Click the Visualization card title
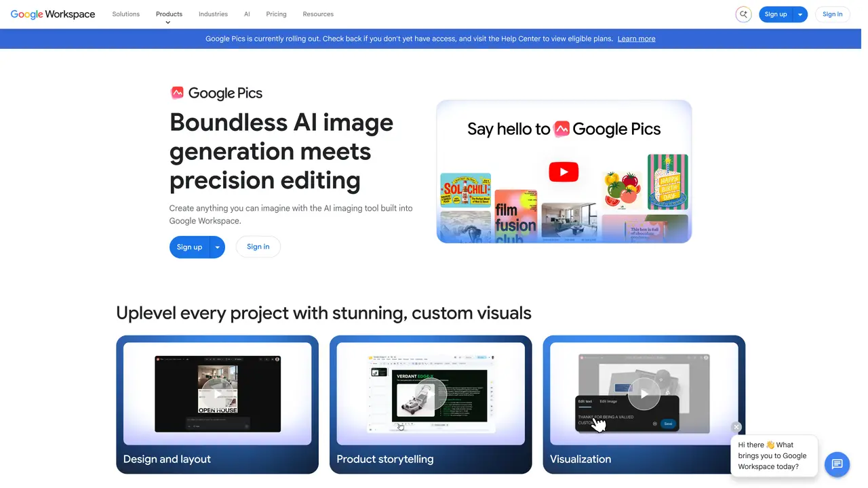The height and width of the screenshot is (488, 868). pyautogui.click(x=580, y=459)
